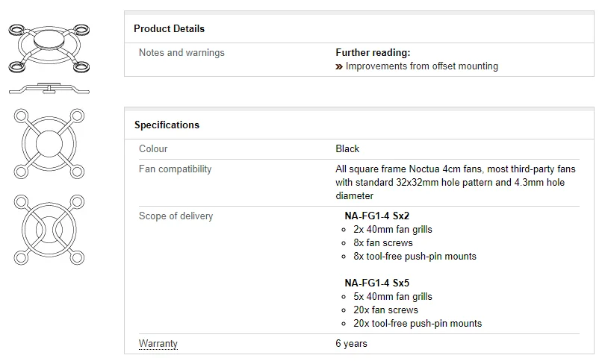Click the double-arrow icon before Improvements link

coord(339,66)
